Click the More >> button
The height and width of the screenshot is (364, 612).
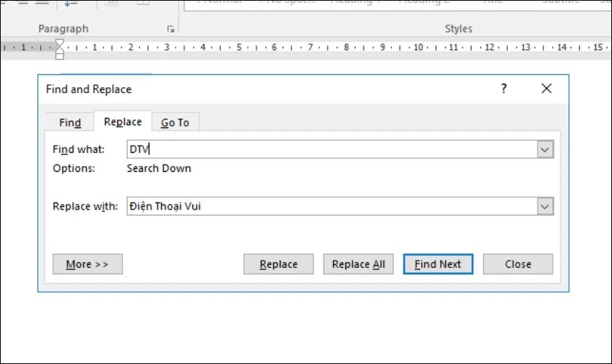tap(87, 264)
